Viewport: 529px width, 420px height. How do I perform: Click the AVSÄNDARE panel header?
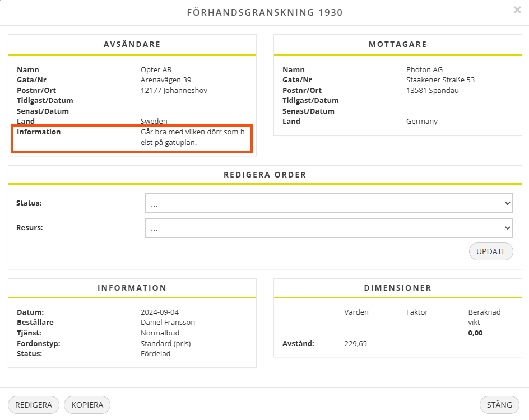pyautogui.click(x=132, y=44)
